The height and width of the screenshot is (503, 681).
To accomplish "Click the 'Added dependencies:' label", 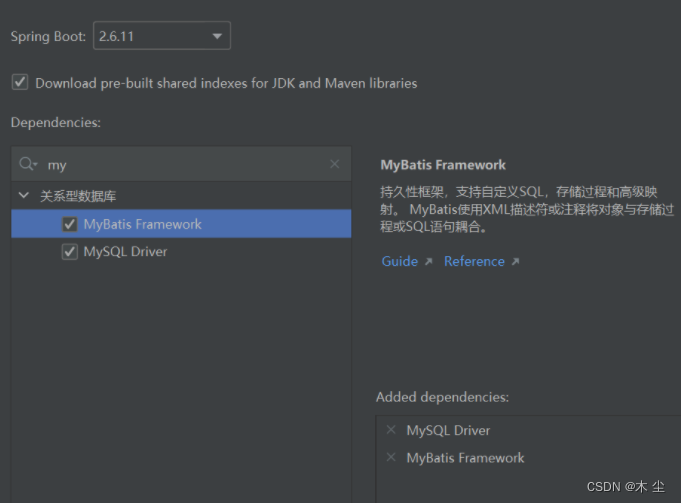I will click(x=442, y=397).
